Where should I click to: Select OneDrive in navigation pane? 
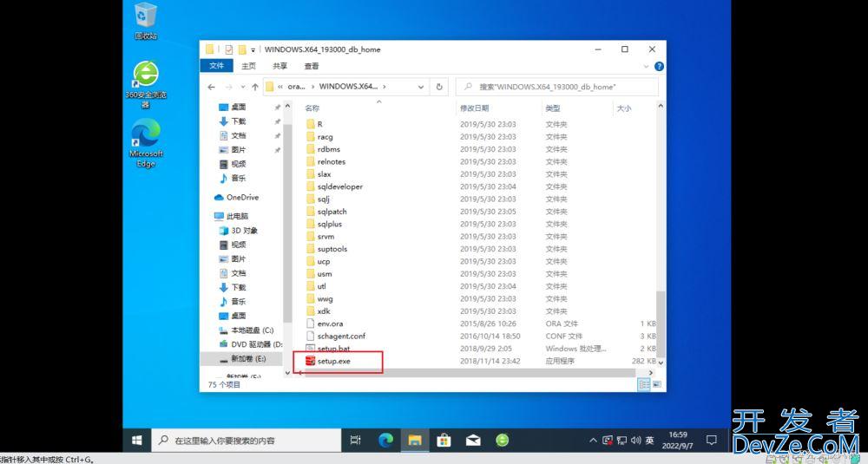236,198
